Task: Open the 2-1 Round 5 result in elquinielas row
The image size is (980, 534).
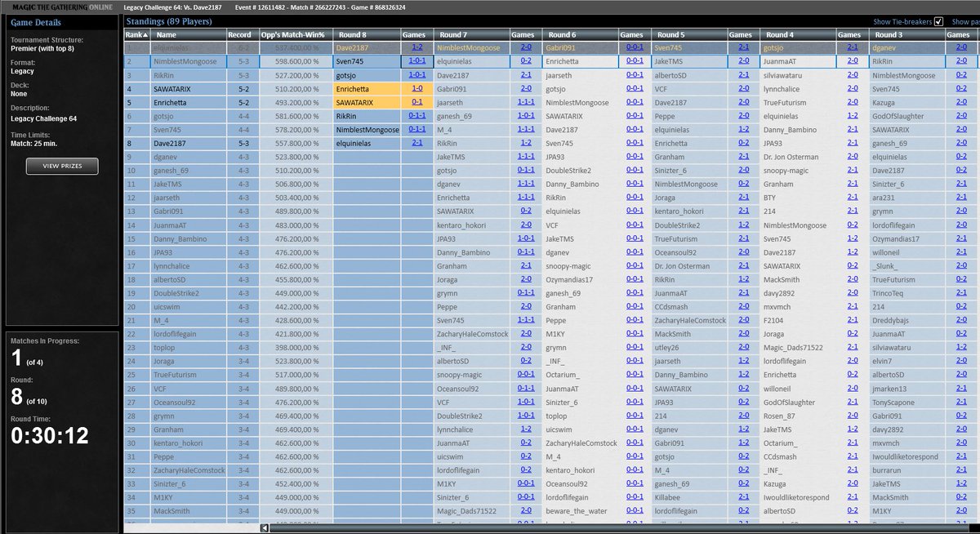Action: (x=744, y=48)
